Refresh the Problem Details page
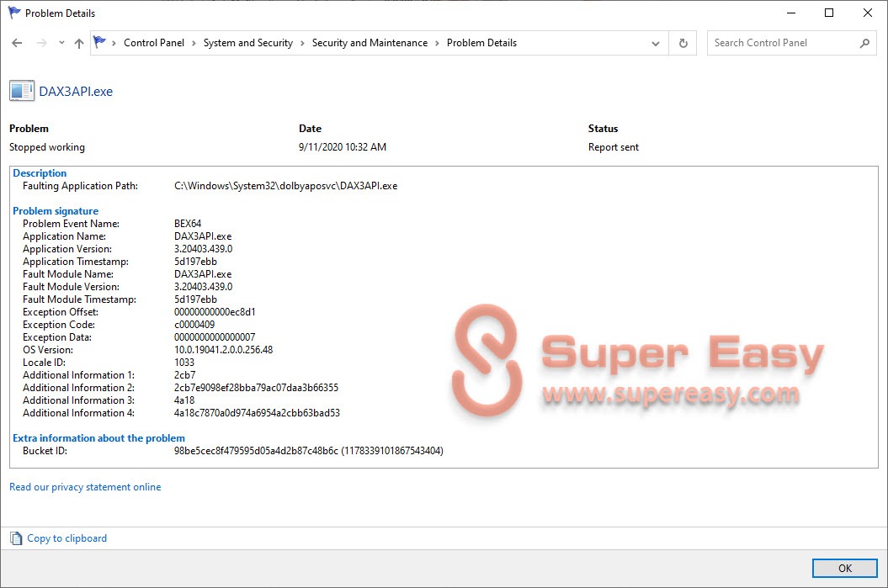 [683, 43]
